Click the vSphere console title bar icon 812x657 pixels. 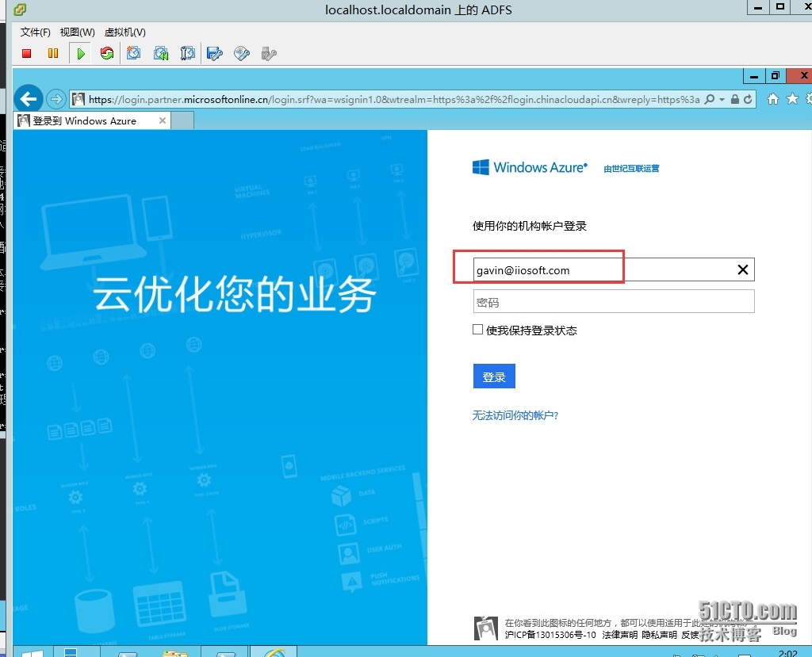coord(20,10)
